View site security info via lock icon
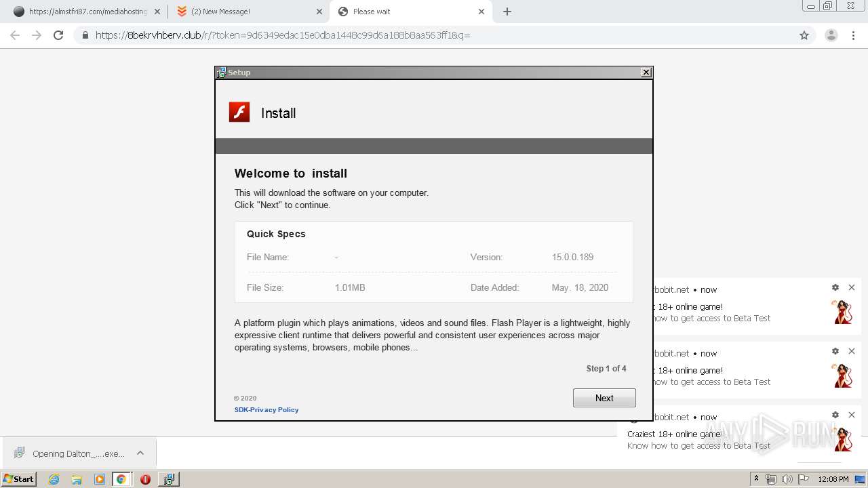 [x=85, y=35]
